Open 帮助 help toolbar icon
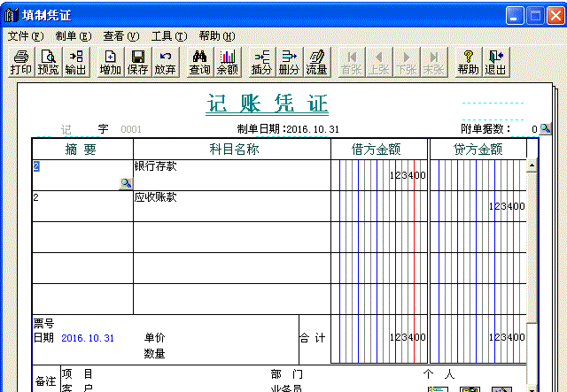 468,62
